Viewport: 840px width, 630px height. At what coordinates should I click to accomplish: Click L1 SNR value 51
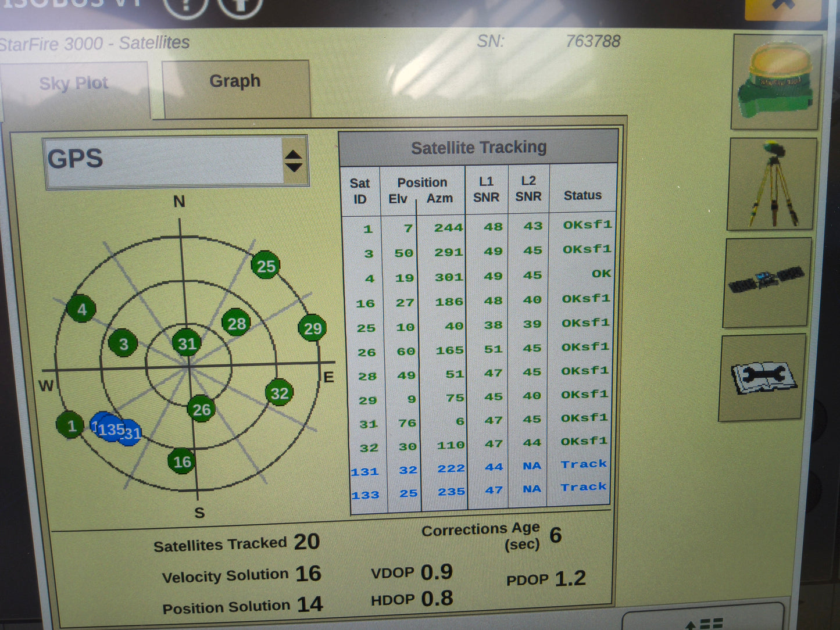click(x=494, y=349)
